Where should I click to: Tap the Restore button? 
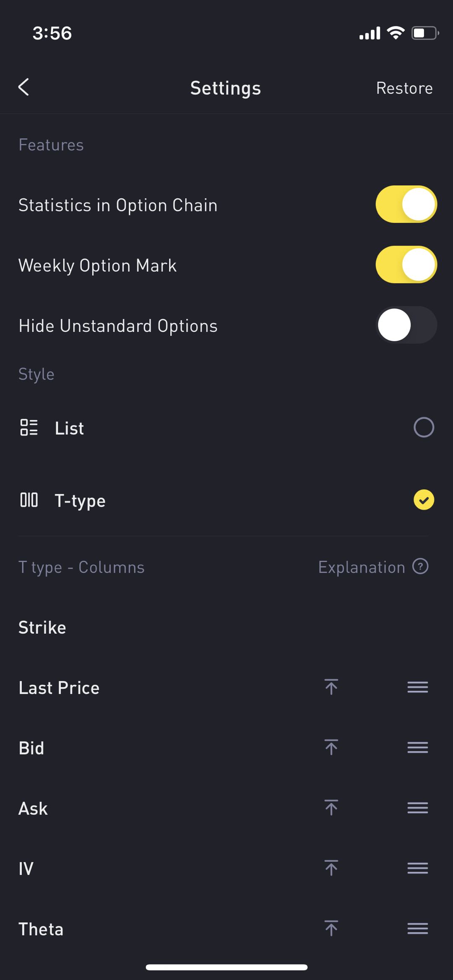click(404, 88)
